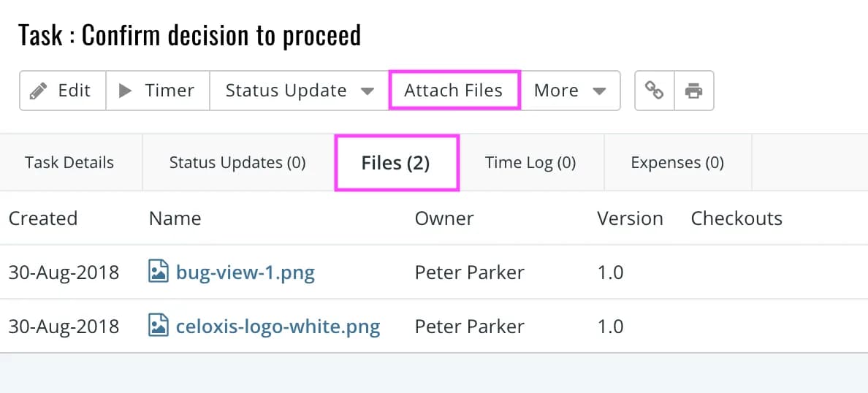
Task: Click the printer icon
Action: click(x=693, y=91)
